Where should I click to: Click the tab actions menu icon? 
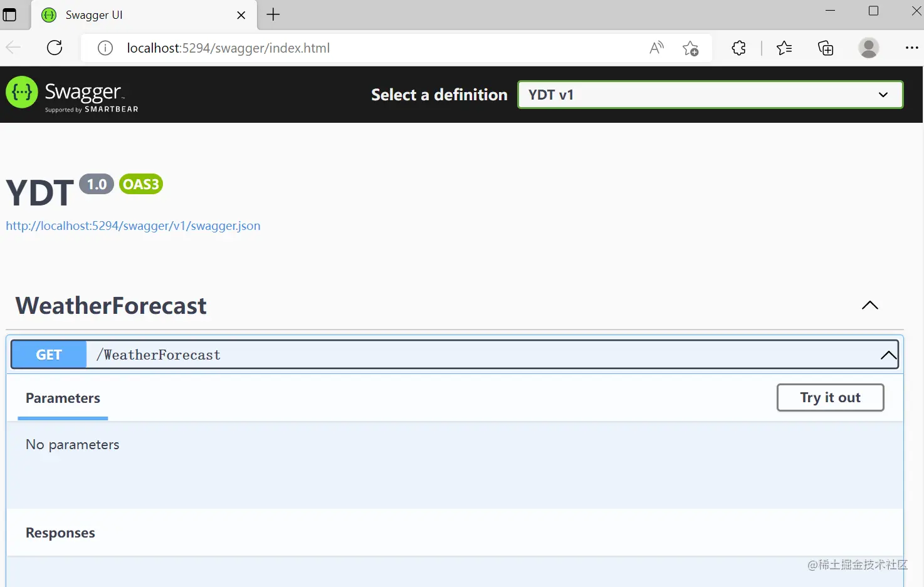tap(9, 14)
